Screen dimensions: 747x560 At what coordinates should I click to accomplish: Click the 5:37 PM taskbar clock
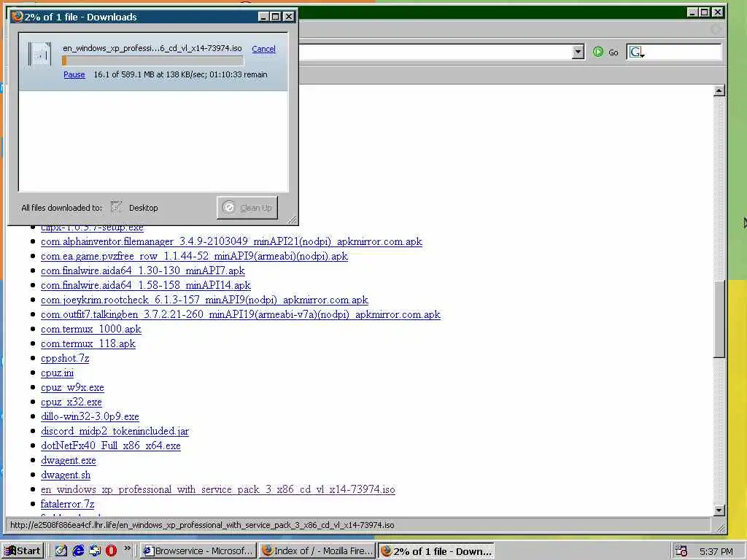pyautogui.click(x=716, y=551)
